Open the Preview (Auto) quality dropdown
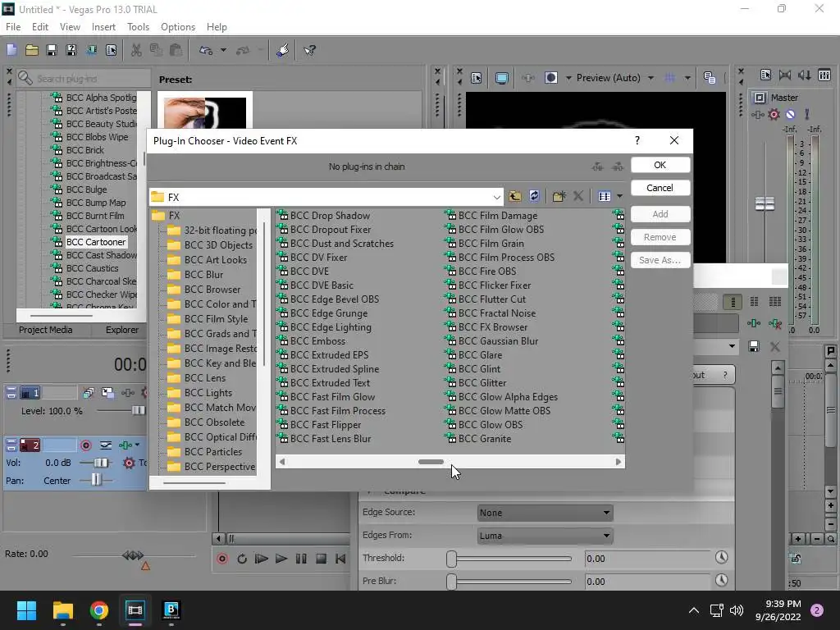Screen dimensions: 840x630 [651, 78]
